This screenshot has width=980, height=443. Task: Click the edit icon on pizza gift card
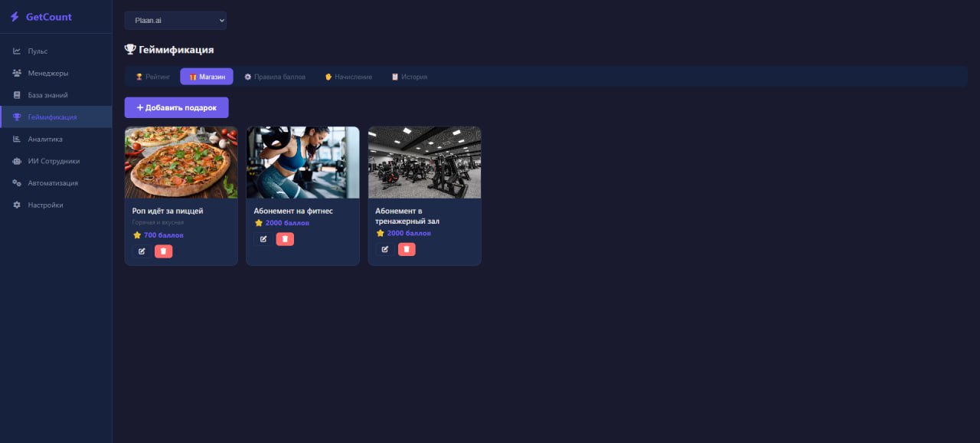pyautogui.click(x=142, y=251)
